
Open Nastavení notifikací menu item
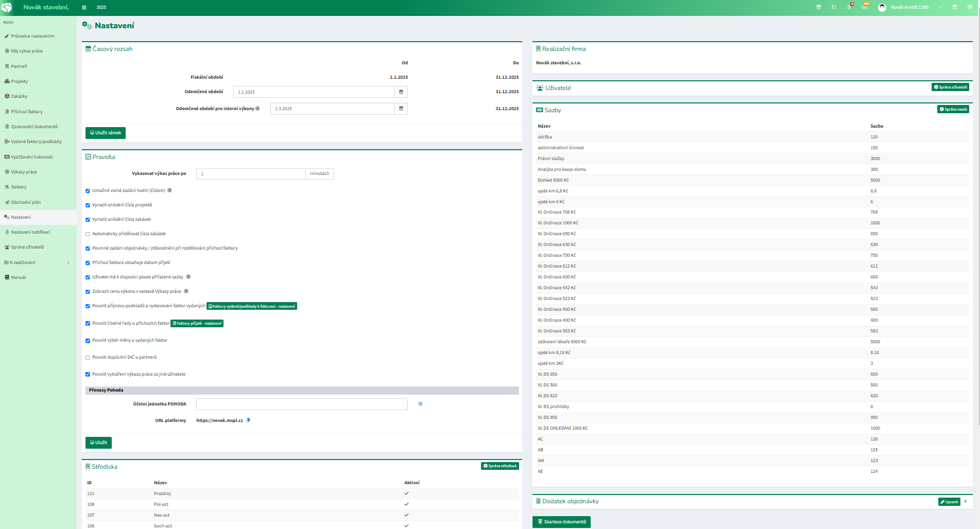coord(38,232)
